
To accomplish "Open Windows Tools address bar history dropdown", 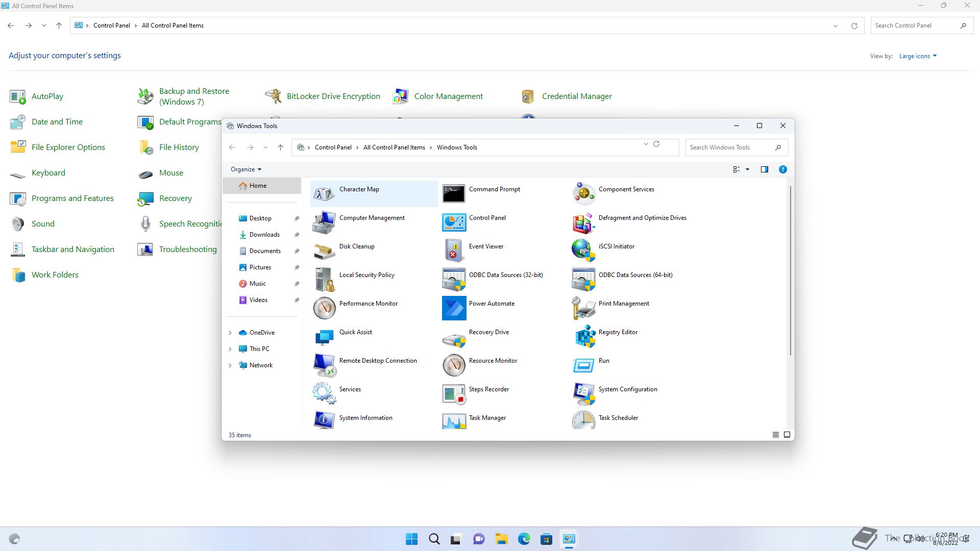I will (646, 144).
